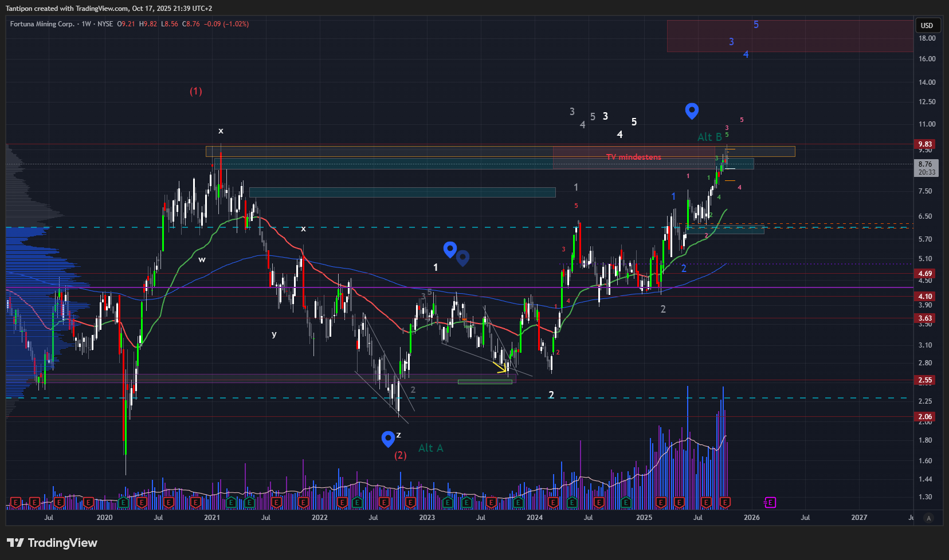The width and height of the screenshot is (949, 560).
Task: Click the 1W interval in chart legend
Action: click(x=87, y=24)
